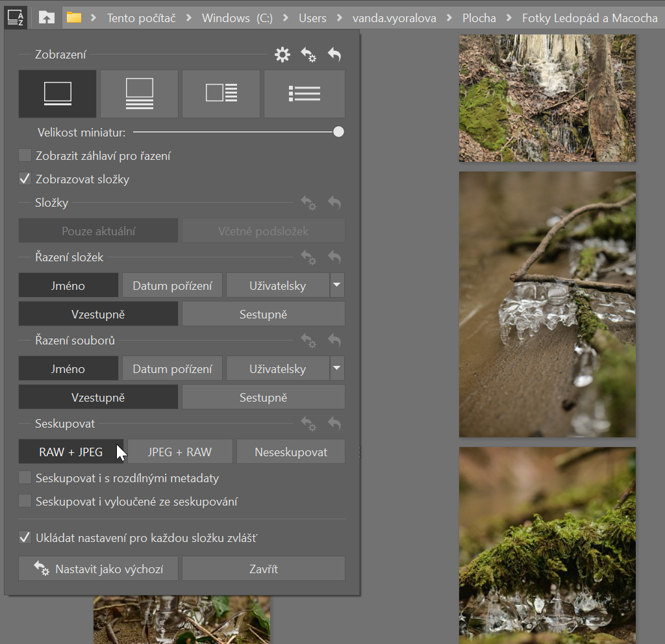Open Users folder in breadcrumb path

pos(312,18)
